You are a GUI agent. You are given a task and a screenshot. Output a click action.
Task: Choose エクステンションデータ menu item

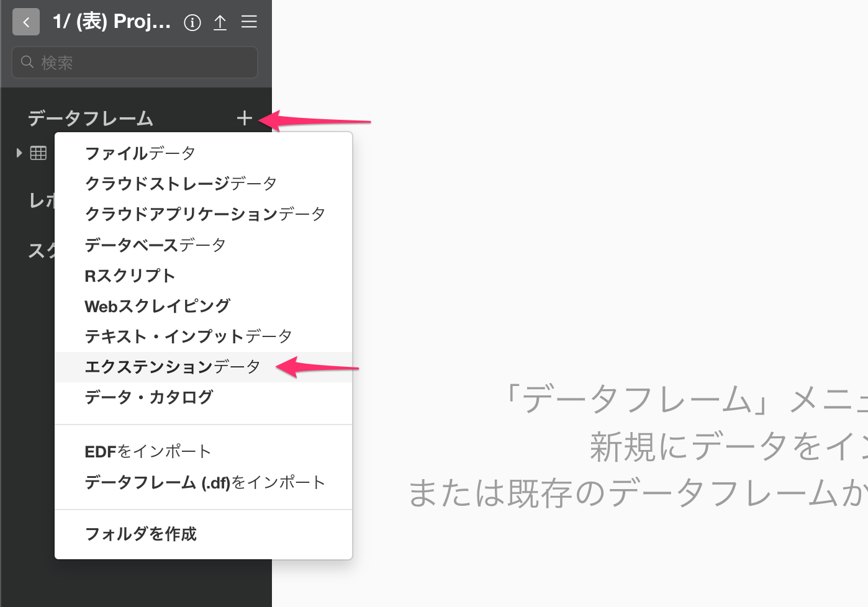pyautogui.click(x=203, y=367)
